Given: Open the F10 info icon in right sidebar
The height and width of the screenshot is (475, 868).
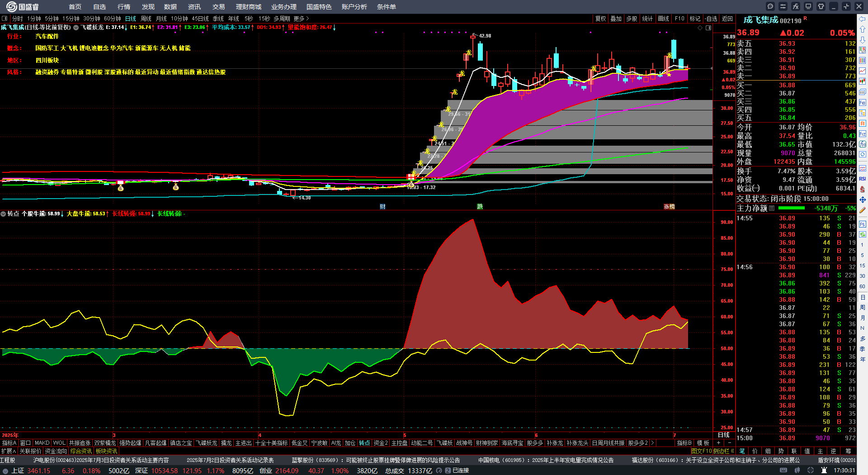Looking at the screenshot, I should [x=863, y=103].
